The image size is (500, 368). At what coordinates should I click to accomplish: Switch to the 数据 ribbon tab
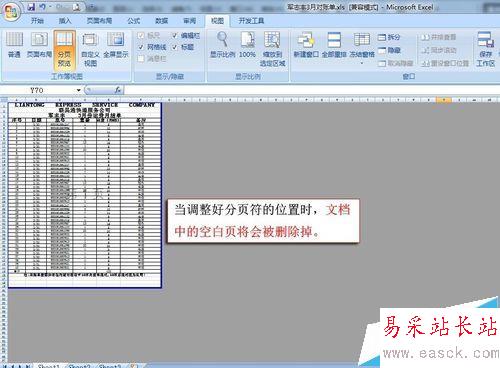162,21
